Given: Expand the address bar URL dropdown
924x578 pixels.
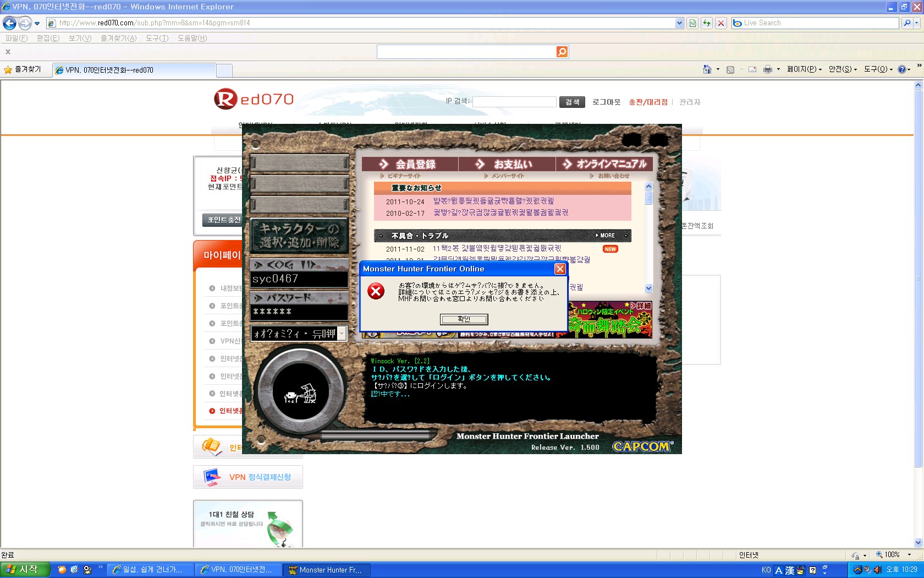Looking at the screenshot, I should 679,23.
